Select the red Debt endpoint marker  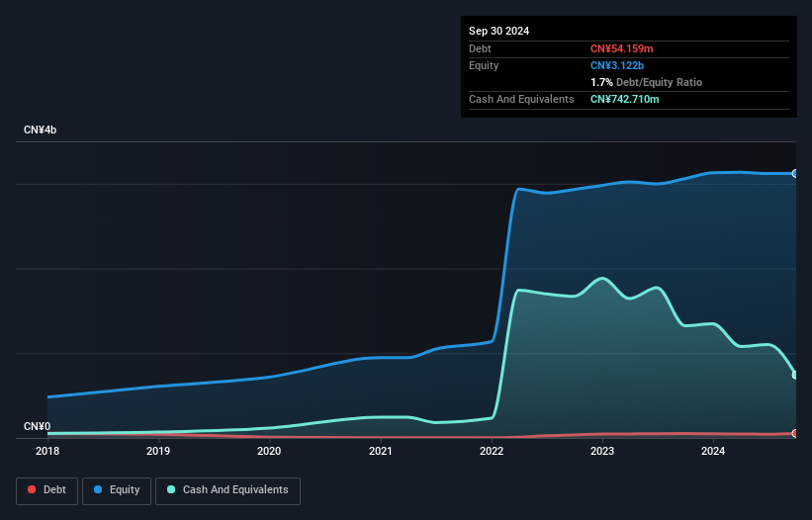pyautogui.click(x=795, y=433)
